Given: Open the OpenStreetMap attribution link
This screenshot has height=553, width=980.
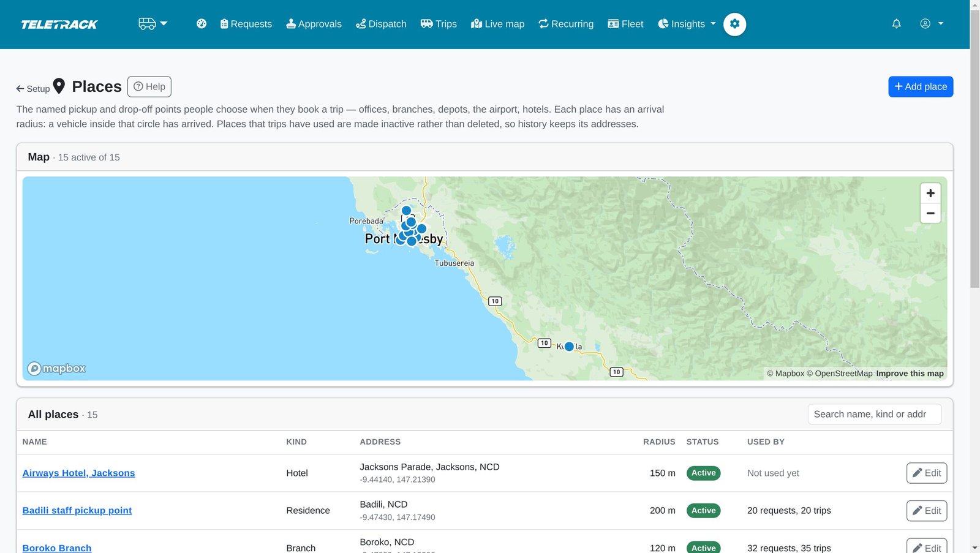Looking at the screenshot, I should pyautogui.click(x=839, y=374).
